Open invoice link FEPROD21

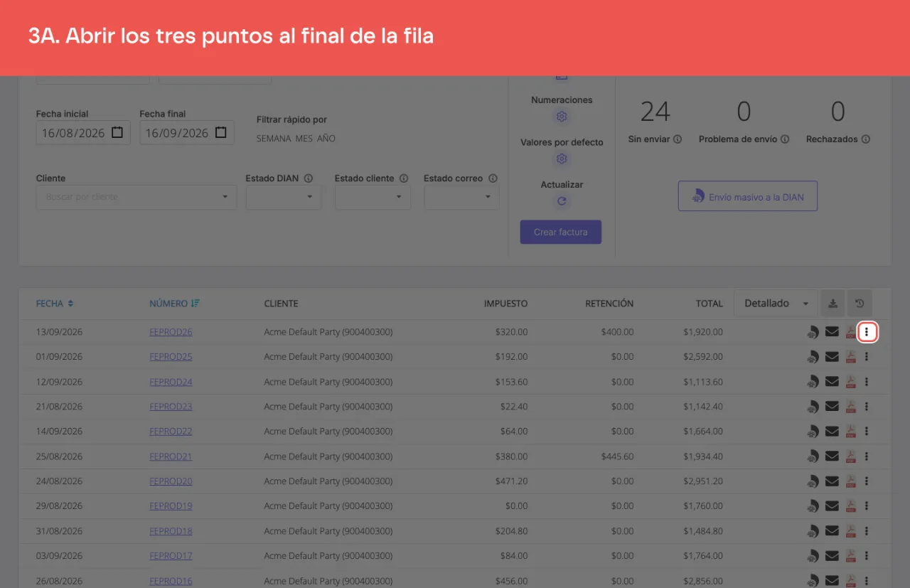click(171, 456)
